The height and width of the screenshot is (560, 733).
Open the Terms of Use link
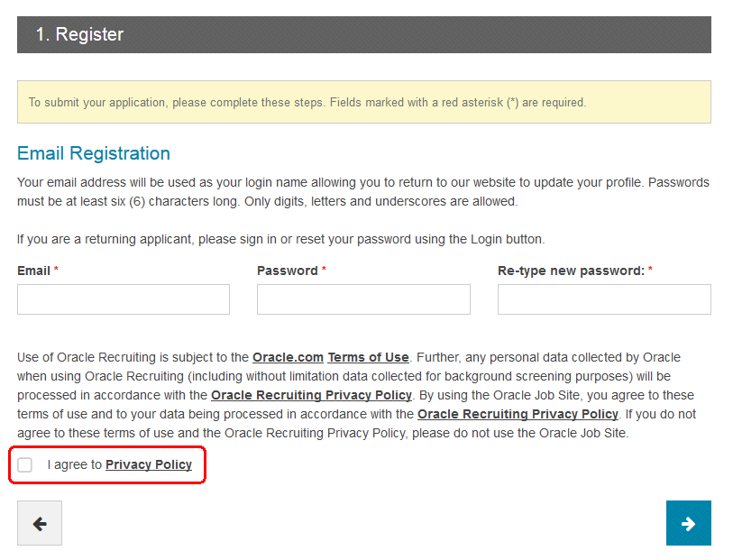(x=368, y=357)
